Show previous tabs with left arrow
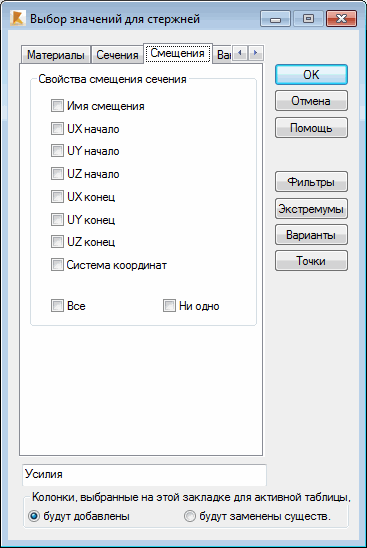Viewport: 367px width, 548px height. [x=240, y=53]
